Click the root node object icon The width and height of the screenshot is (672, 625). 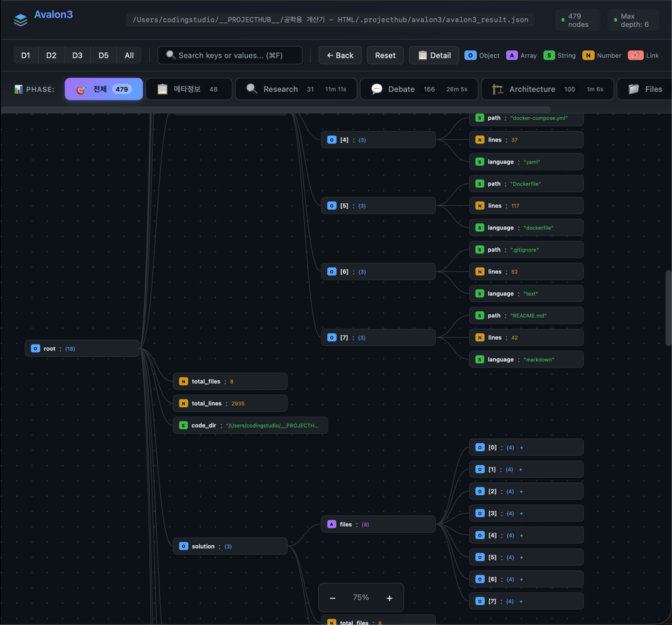tap(36, 348)
